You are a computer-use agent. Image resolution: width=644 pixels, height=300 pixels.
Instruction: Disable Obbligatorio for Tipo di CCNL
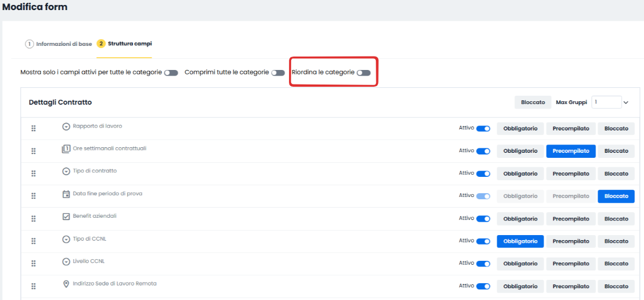click(x=520, y=241)
